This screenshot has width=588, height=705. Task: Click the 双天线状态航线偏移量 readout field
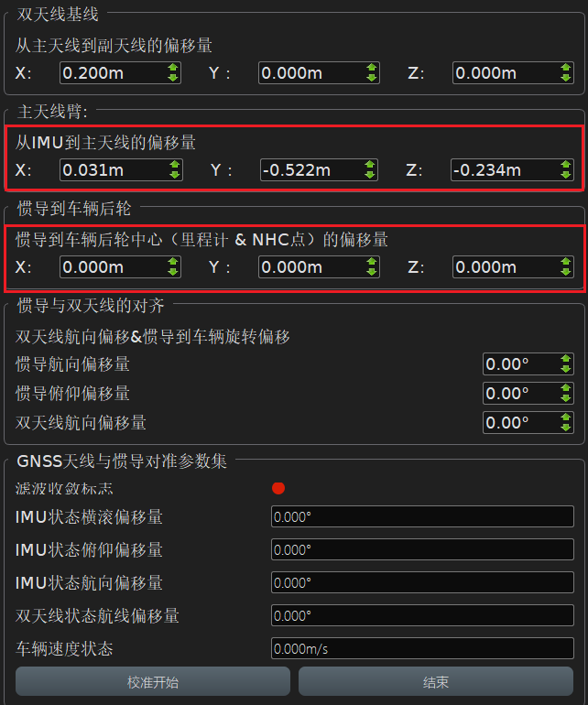422,615
